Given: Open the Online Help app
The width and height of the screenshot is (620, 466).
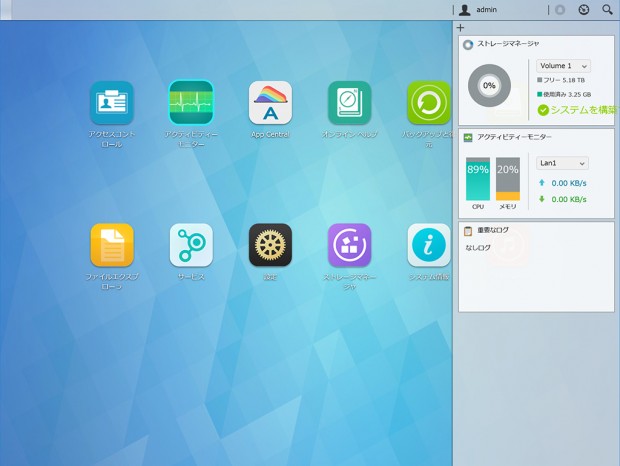Looking at the screenshot, I should click(350, 103).
